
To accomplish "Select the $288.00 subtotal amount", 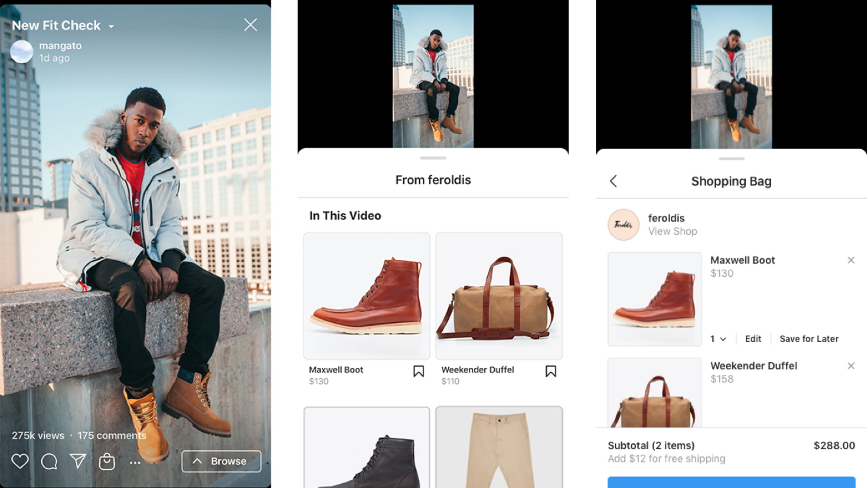I will 834,445.
